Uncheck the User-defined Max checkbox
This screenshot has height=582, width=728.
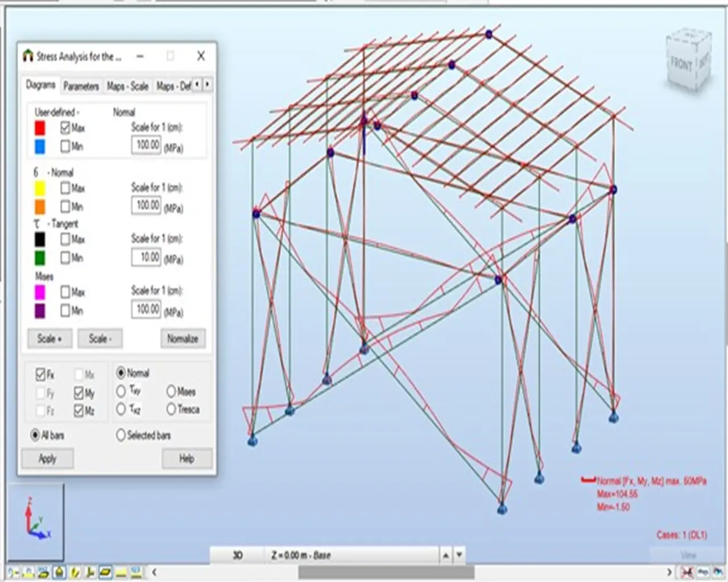tap(65, 128)
